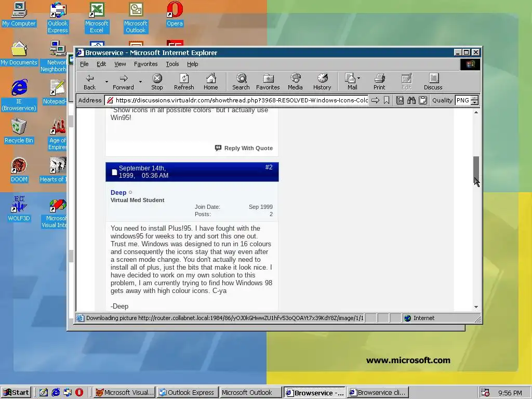Open the View menu
532x399 pixels.
[x=120, y=64]
